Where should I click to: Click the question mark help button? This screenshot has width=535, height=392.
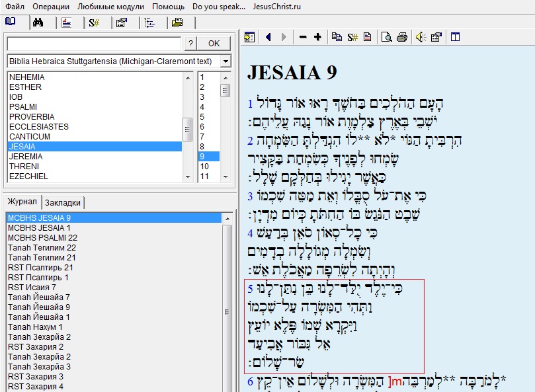point(190,44)
